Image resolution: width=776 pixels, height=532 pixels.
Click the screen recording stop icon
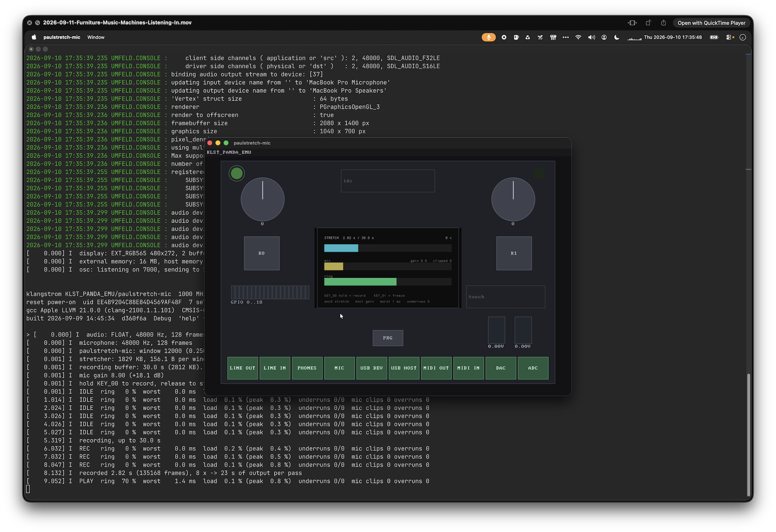(x=504, y=37)
